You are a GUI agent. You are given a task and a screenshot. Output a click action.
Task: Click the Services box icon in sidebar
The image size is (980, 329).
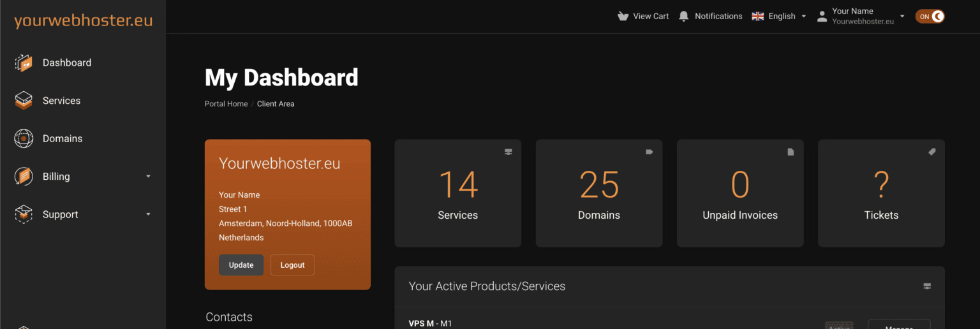(24, 101)
